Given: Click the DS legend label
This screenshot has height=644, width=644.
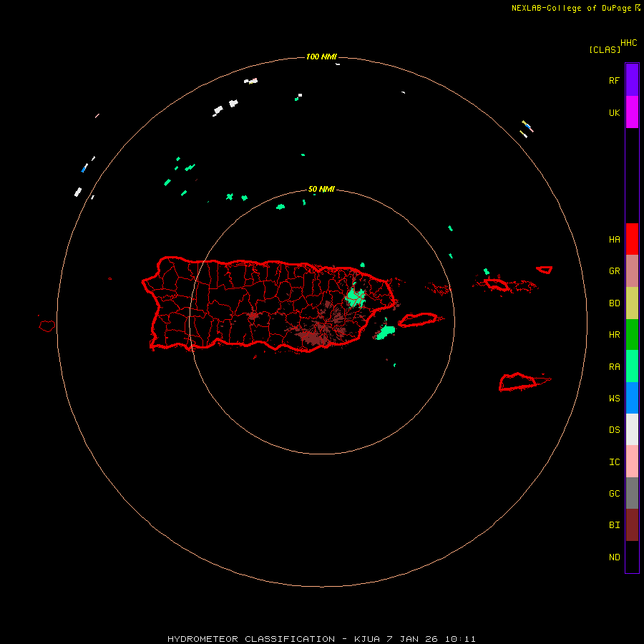Looking at the screenshot, I should tap(614, 430).
